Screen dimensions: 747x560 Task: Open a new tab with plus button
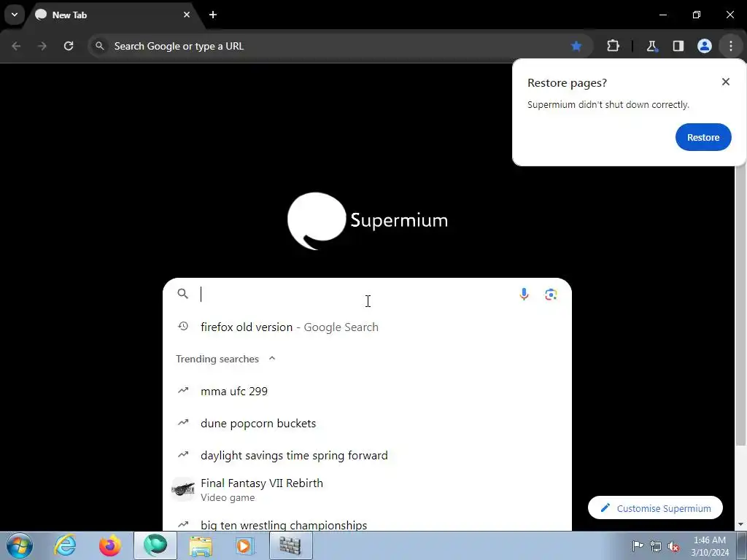tap(213, 15)
